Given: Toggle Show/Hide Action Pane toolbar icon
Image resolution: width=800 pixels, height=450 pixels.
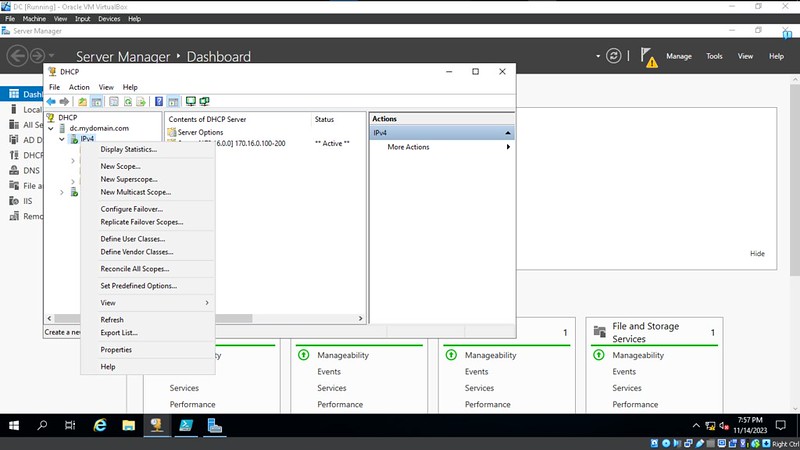Looking at the screenshot, I should click(x=173, y=102).
